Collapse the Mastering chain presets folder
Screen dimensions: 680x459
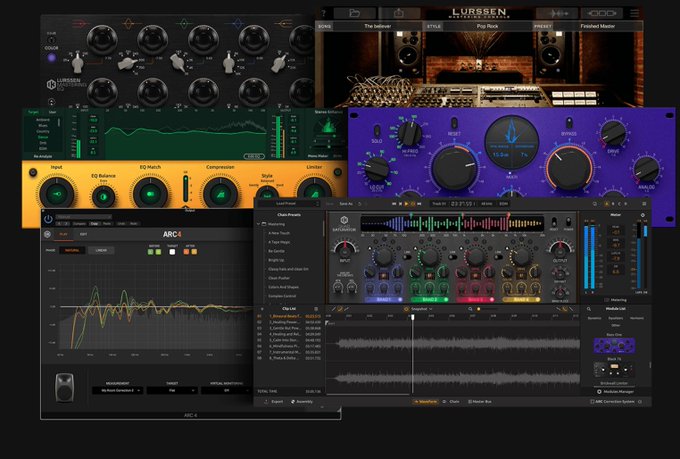tap(259, 224)
